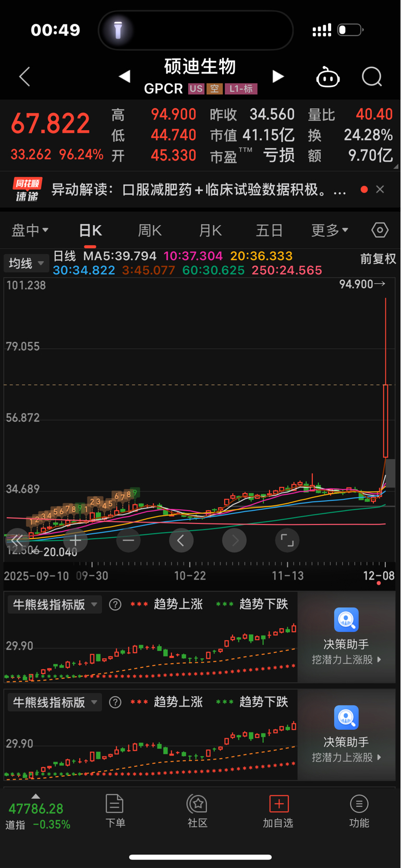This screenshot has height=868, width=401.
Task: Switch to next stock with right triangle
Action: coord(278,77)
